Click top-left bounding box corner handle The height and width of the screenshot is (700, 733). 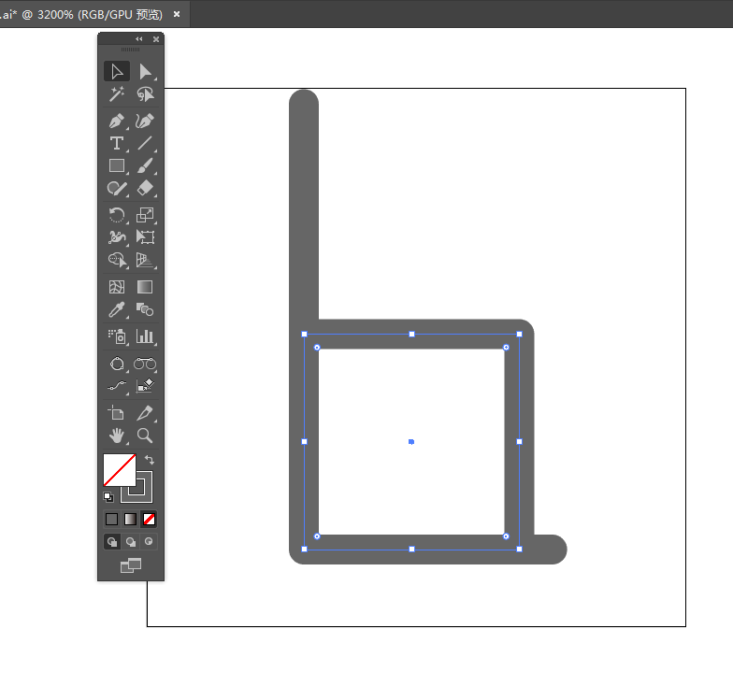[x=305, y=335]
